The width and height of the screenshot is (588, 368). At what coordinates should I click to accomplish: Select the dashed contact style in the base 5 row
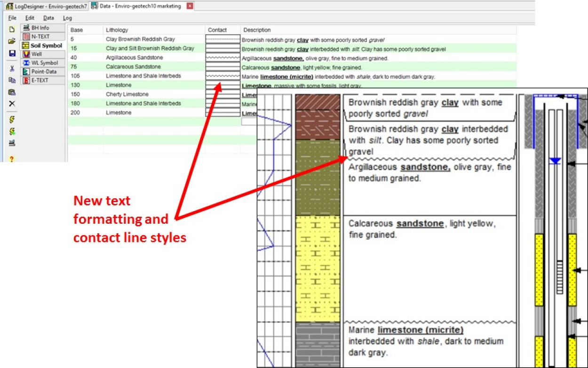(x=223, y=39)
